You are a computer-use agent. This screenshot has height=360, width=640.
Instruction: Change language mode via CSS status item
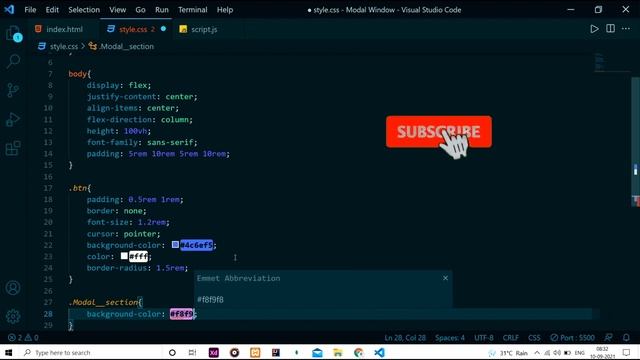point(534,338)
